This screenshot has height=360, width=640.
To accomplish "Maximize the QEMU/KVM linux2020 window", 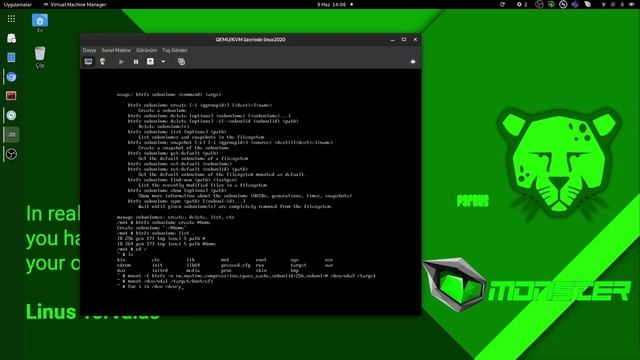I will click(404, 40).
